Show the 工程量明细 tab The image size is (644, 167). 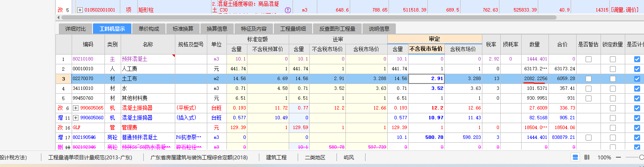293,29
